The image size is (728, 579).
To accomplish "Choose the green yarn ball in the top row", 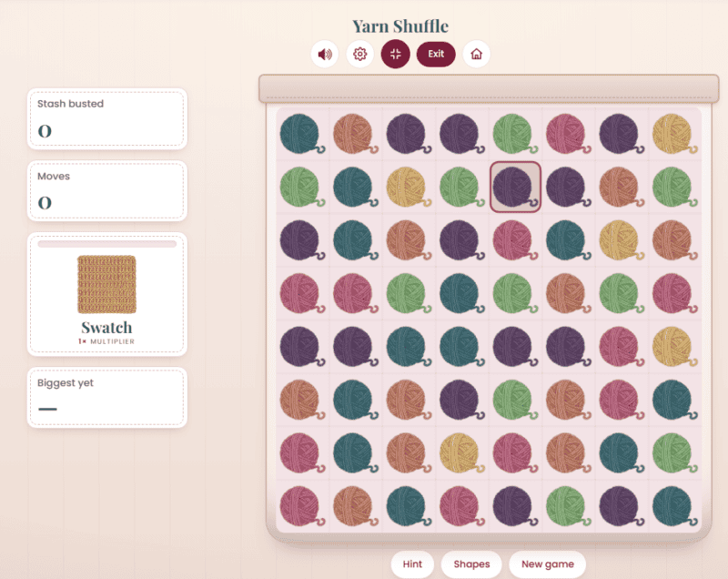I will click(x=515, y=134).
